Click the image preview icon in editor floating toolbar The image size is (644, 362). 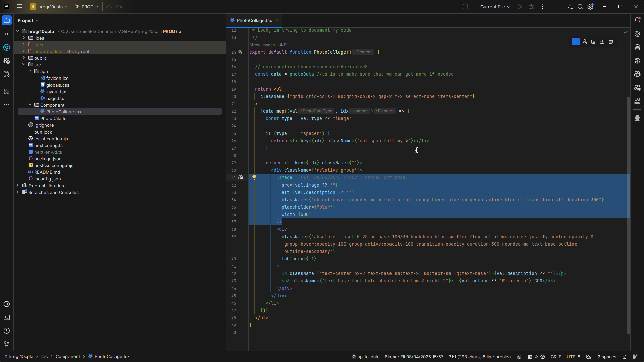click(x=602, y=42)
